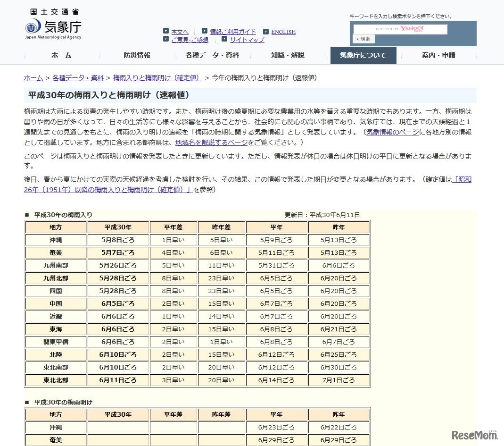Open the 防災情報 menu item
The image size is (504, 446).
(136, 55)
